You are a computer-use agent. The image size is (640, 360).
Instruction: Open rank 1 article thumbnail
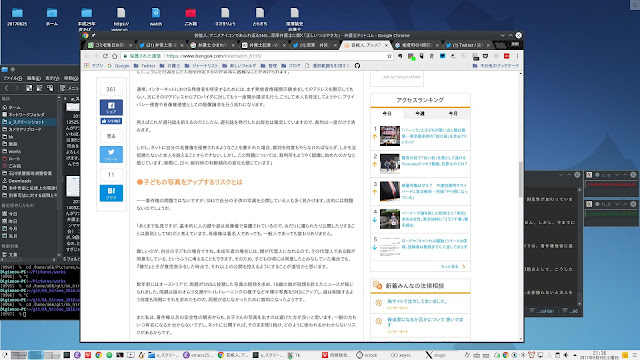[389, 136]
